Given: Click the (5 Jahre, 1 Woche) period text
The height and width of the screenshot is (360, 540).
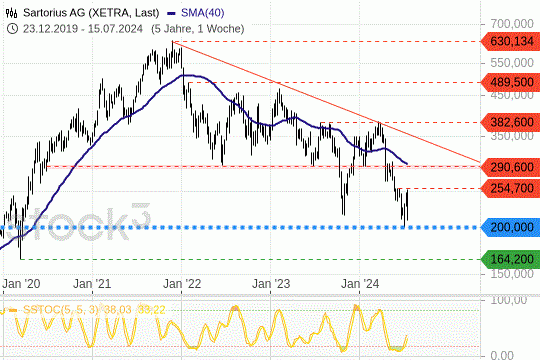Looking at the screenshot, I should (197, 29).
